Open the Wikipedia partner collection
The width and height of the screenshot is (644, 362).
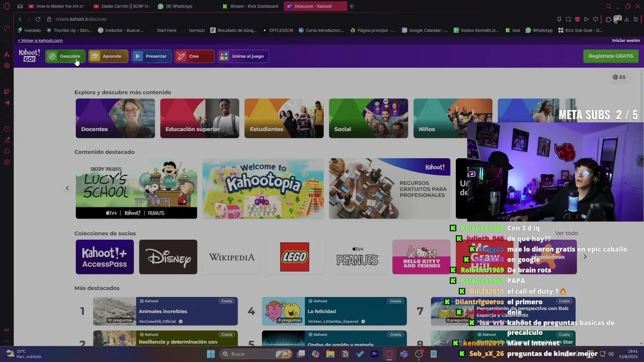[x=231, y=257]
